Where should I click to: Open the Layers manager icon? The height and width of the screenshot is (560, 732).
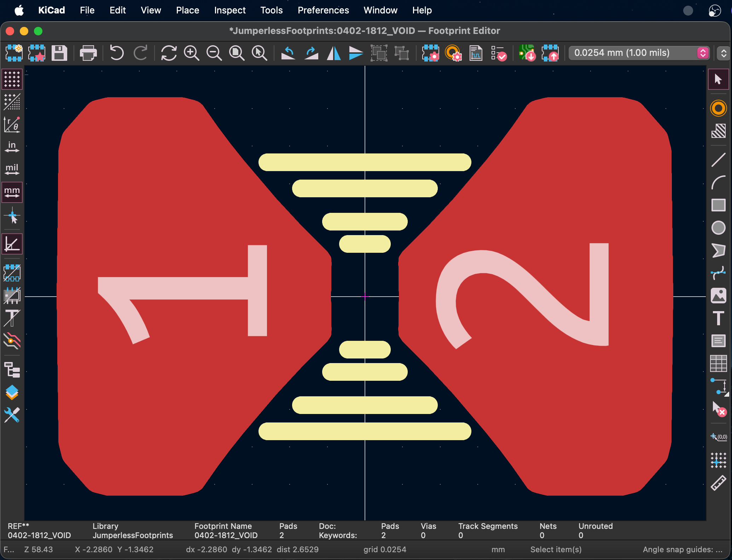pyautogui.click(x=12, y=392)
